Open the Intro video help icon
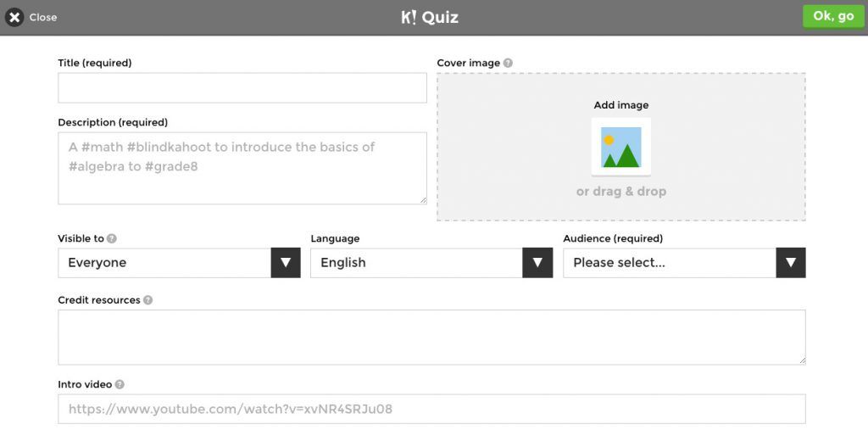Screen dimensions: 868x430 tap(120, 384)
